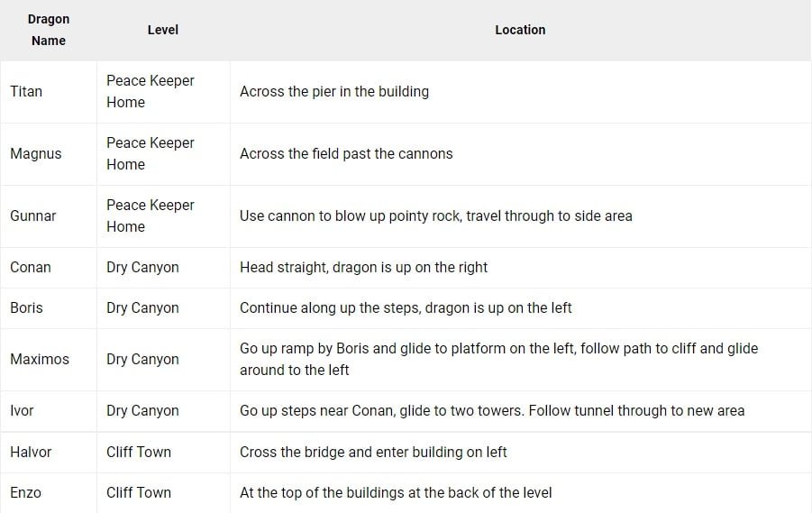This screenshot has height=513, width=812.
Task: Click the 'Across the pier in the building' text
Action: tap(334, 91)
